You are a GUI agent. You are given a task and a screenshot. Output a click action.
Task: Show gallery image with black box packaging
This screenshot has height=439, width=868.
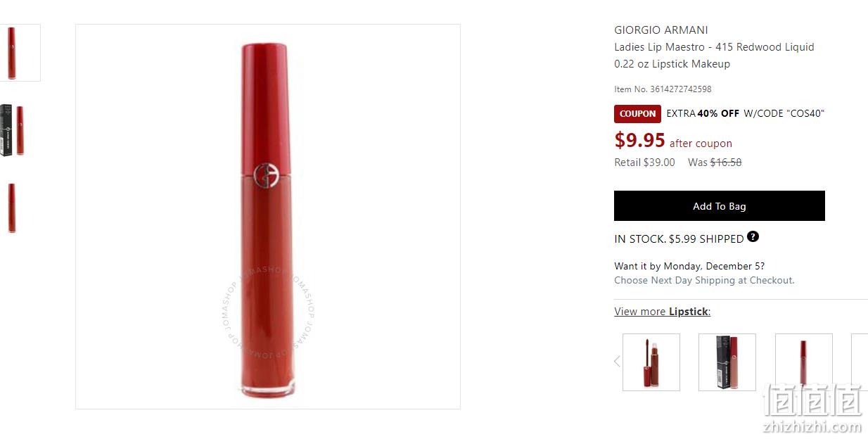13,130
